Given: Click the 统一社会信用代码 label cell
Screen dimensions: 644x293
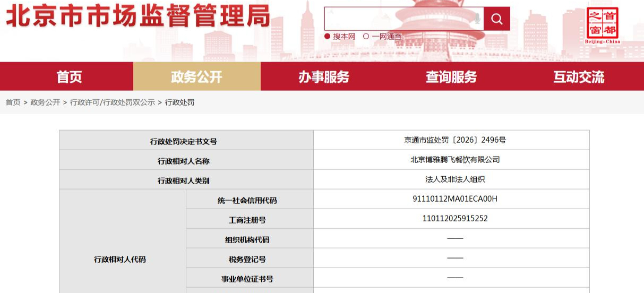Looking at the screenshot, I should coord(250,199).
